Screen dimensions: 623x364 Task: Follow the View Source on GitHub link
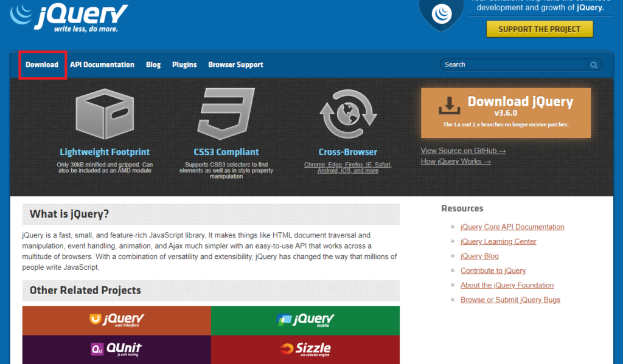click(x=463, y=151)
